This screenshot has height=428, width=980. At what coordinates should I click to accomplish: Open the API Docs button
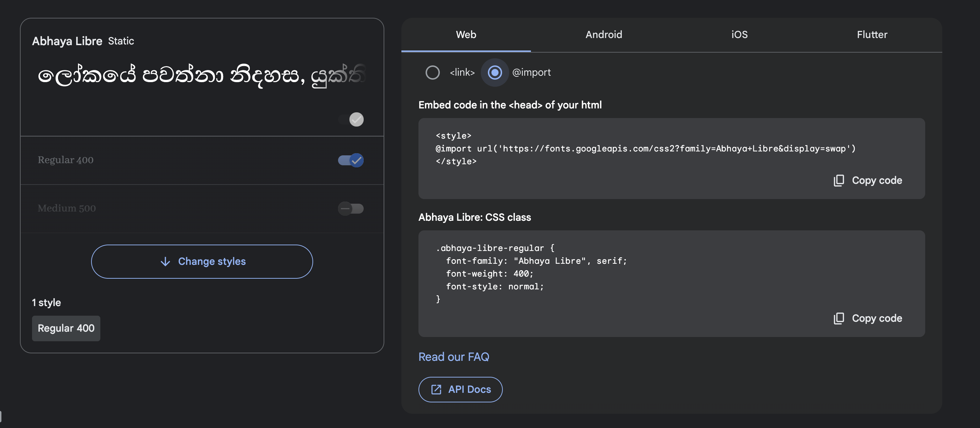(460, 389)
